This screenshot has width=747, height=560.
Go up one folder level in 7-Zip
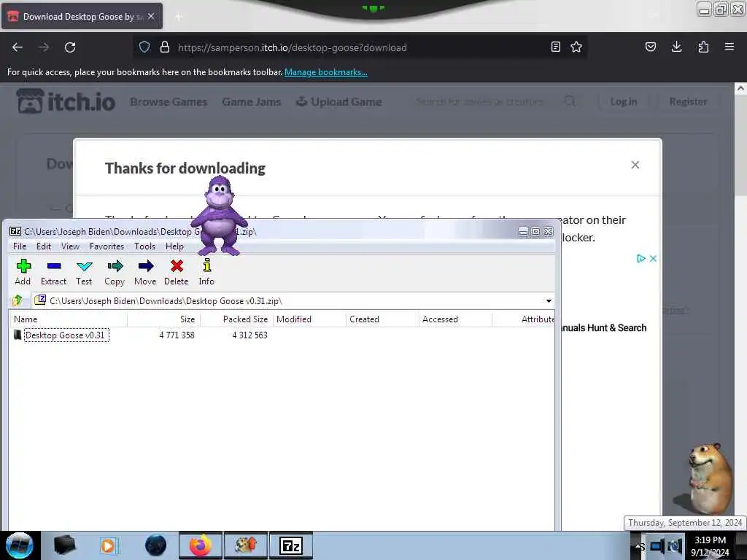(18, 300)
